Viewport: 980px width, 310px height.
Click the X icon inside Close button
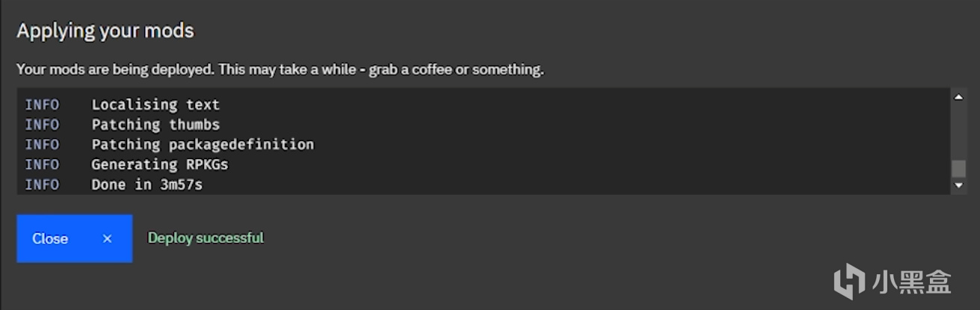[107, 238]
